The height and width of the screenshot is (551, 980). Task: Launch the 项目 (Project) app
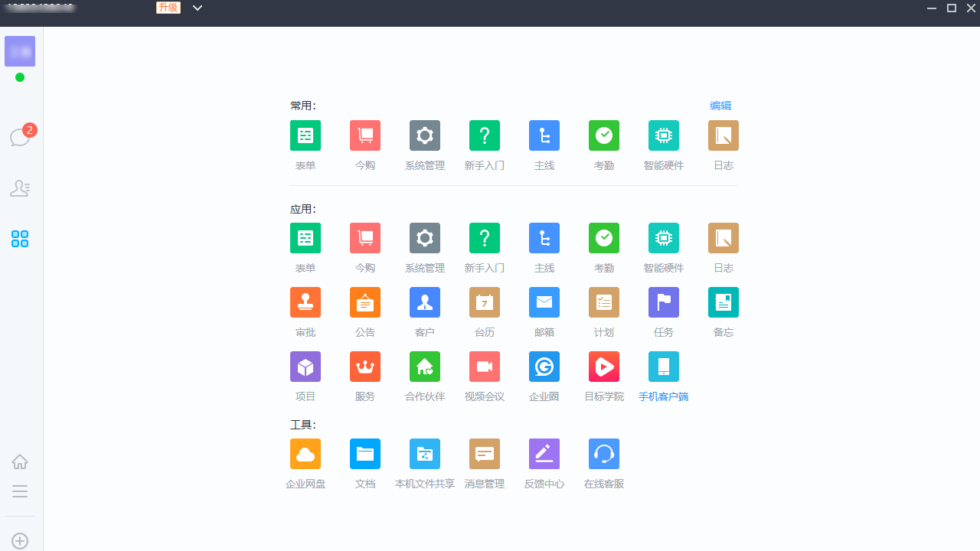tap(305, 367)
